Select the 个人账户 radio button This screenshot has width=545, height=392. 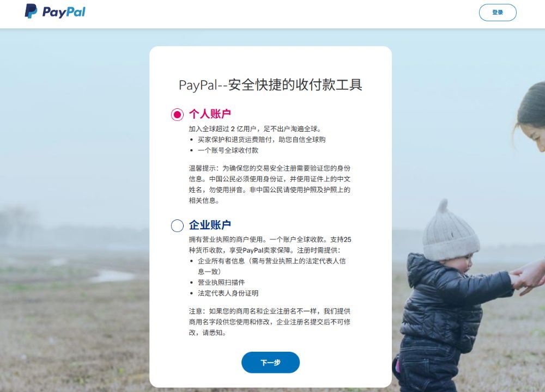[177, 114]
